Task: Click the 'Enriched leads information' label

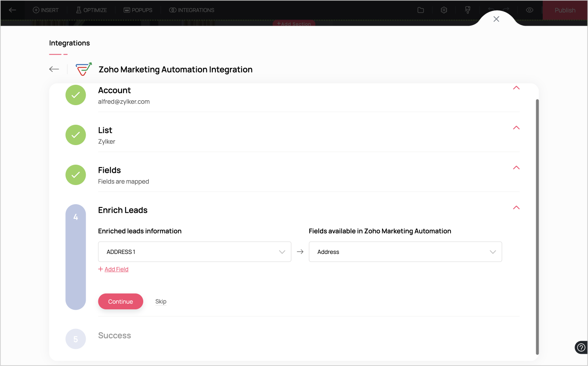Action: (x=140, y=231)
